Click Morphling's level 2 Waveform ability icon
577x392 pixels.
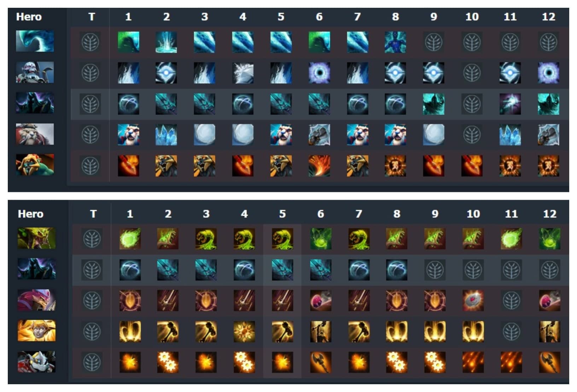tap(166, 42)
